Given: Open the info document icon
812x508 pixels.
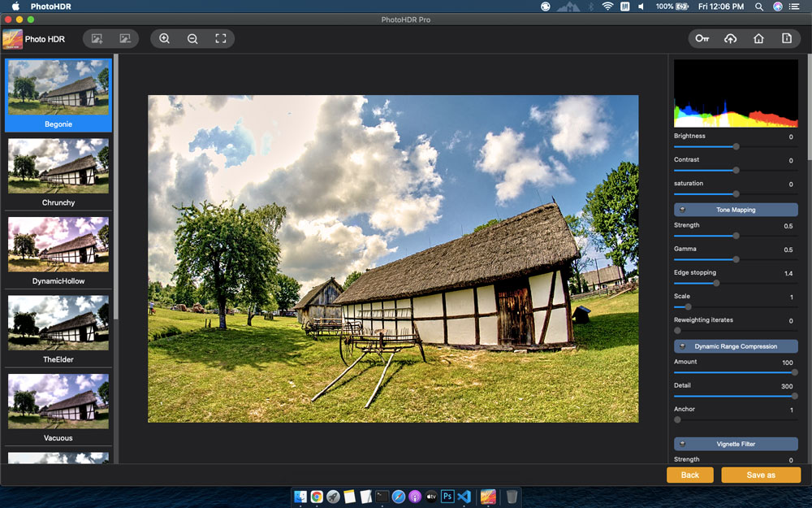Looking at the screenshot, I should 786,38.
